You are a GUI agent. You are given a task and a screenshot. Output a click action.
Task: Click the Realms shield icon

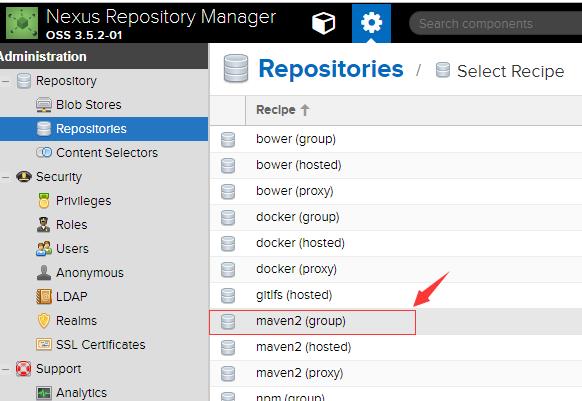(x=44, y=321)
